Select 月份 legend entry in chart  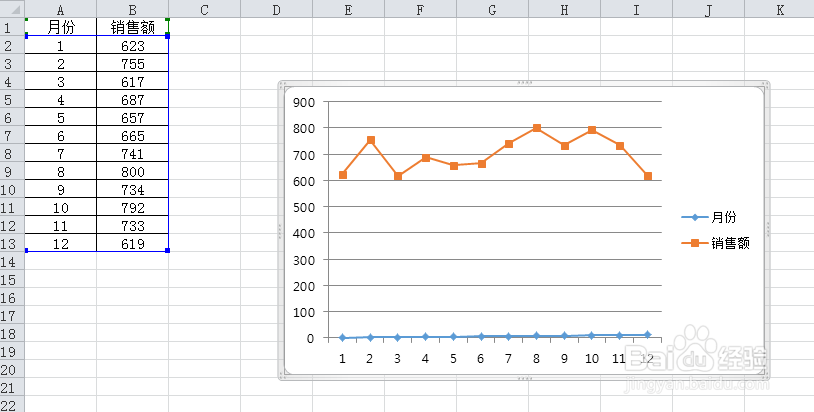click(709, 217)
